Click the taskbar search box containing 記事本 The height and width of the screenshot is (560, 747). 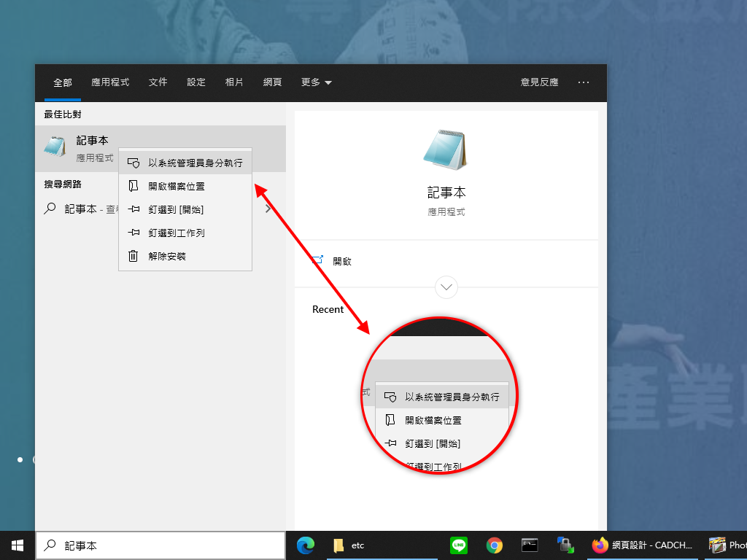tap(160, 545)
